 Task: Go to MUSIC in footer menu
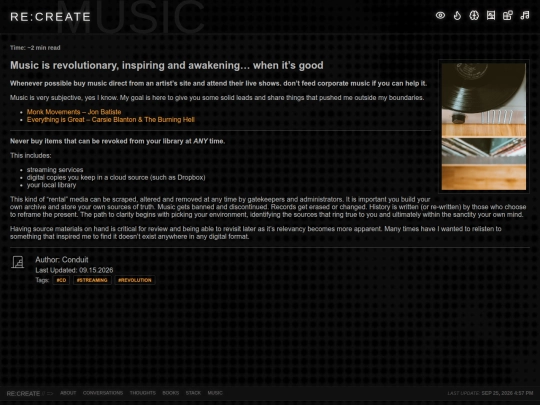coord(215,393)
